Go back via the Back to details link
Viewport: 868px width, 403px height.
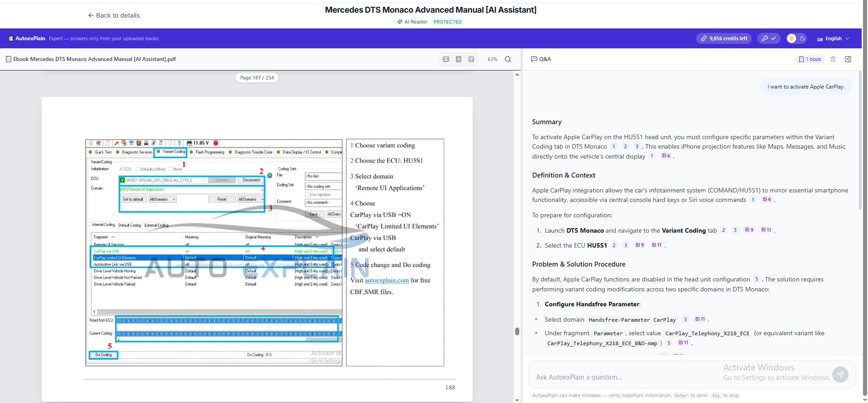[114, 15]
